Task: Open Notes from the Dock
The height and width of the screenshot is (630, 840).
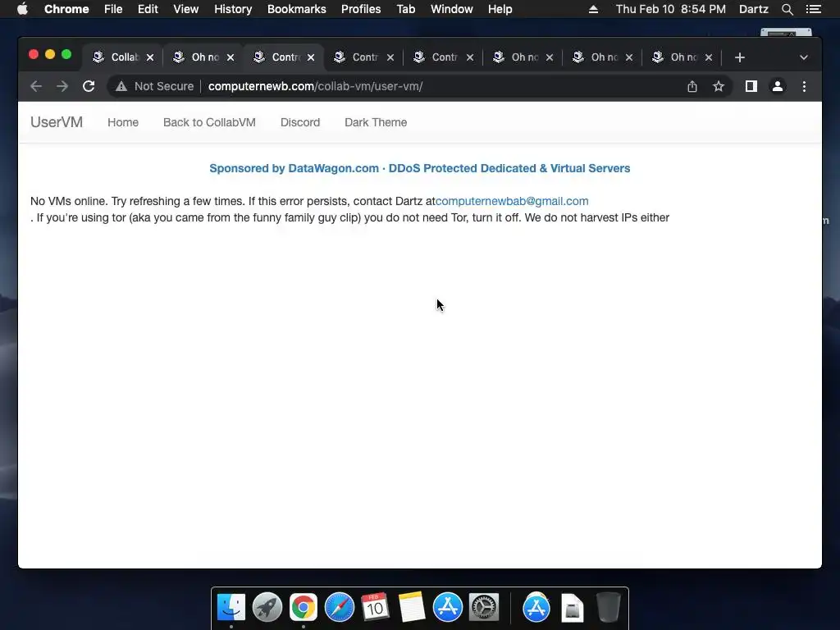Action: (411, 608)
